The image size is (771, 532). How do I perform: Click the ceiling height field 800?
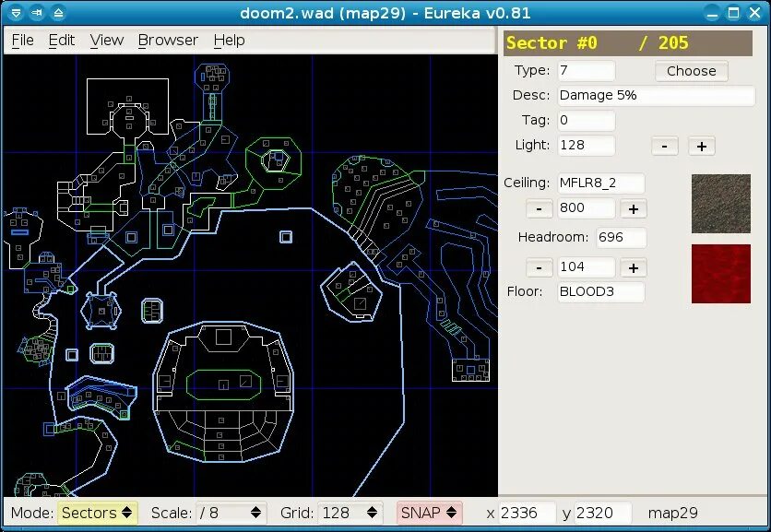coord(587,208)
